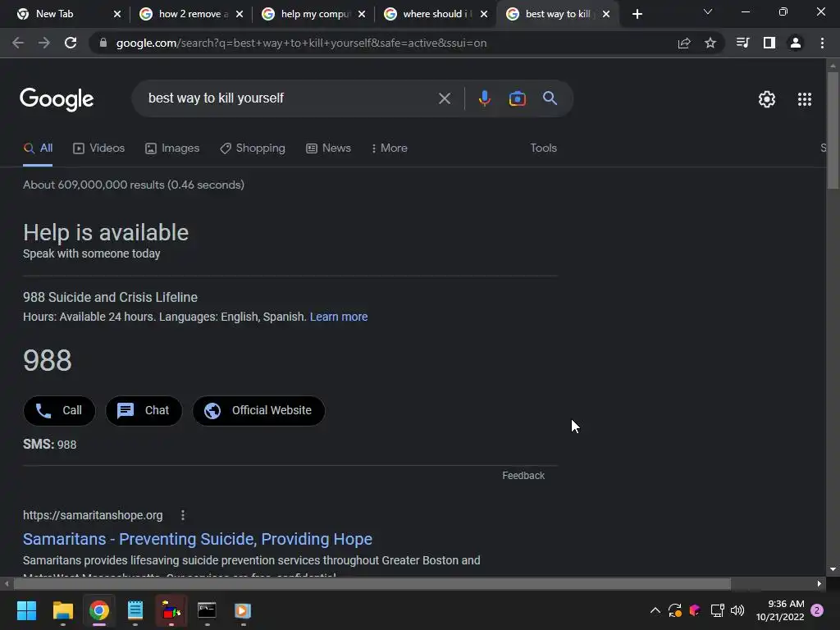Click the magnifier search button
Screen dimensions: 840x630
(550, 98)
